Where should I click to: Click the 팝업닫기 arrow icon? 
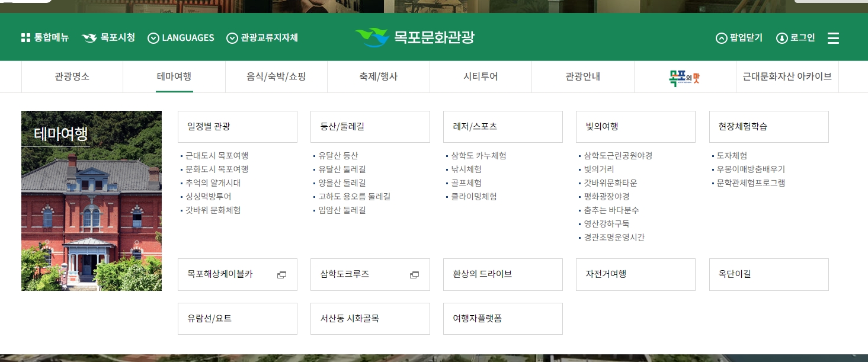[720, 37]
